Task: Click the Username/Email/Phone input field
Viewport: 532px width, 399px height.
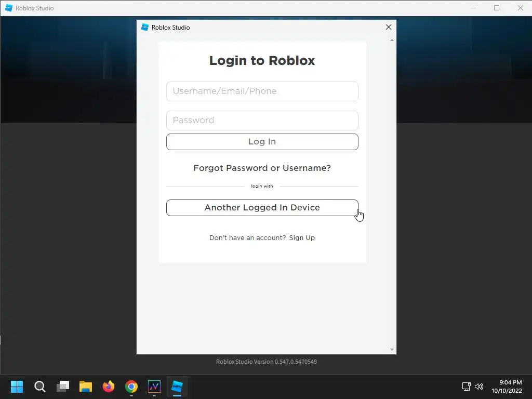Action: click(x=262, y=91)
